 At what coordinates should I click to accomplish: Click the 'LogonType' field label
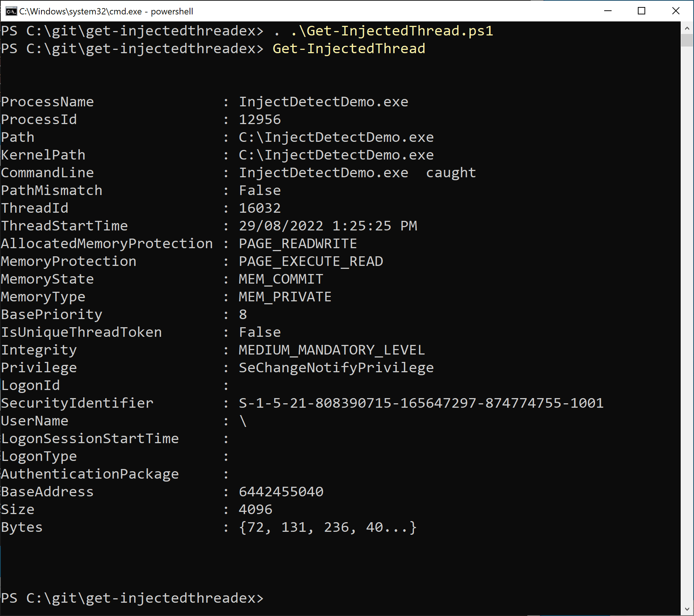[39, 456]
